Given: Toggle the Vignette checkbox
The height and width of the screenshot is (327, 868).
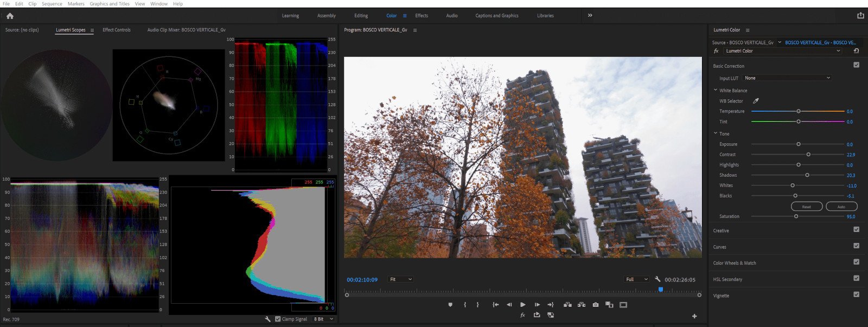Looking at the screenshot, I should [x=856, y=294].
